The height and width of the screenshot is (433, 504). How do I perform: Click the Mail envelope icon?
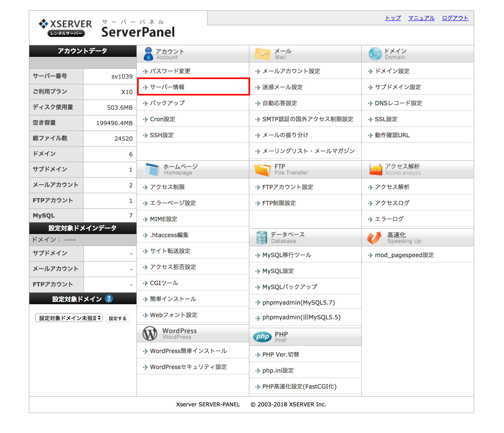[x=262, y=54]
